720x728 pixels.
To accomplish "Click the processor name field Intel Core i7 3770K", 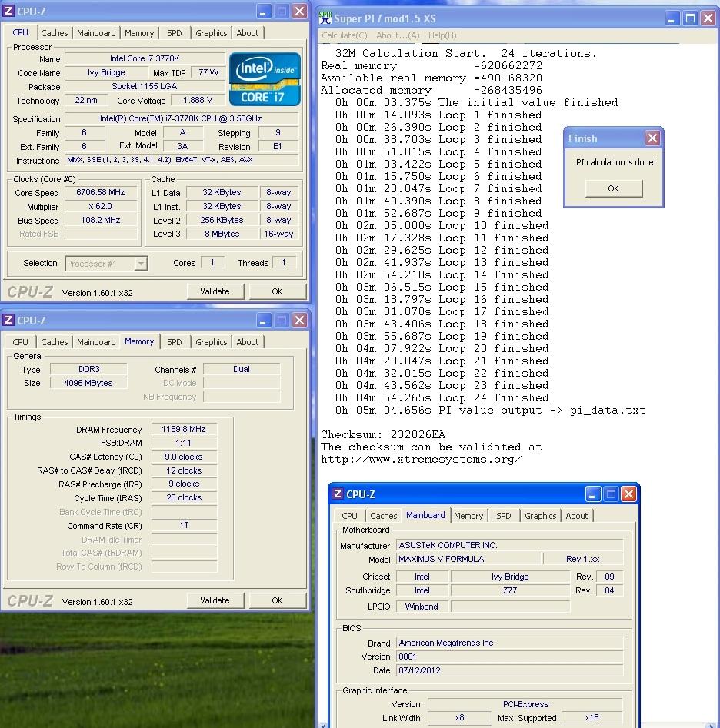I will 145,58.
